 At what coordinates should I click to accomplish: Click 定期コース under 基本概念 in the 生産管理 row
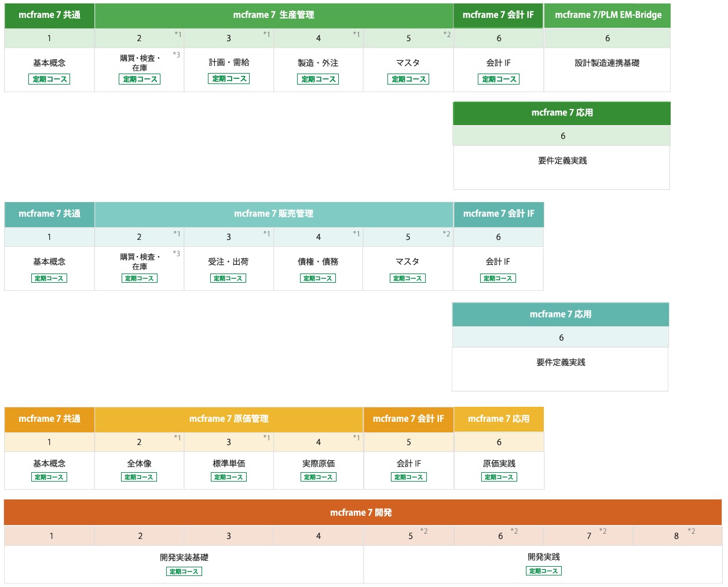49,79
